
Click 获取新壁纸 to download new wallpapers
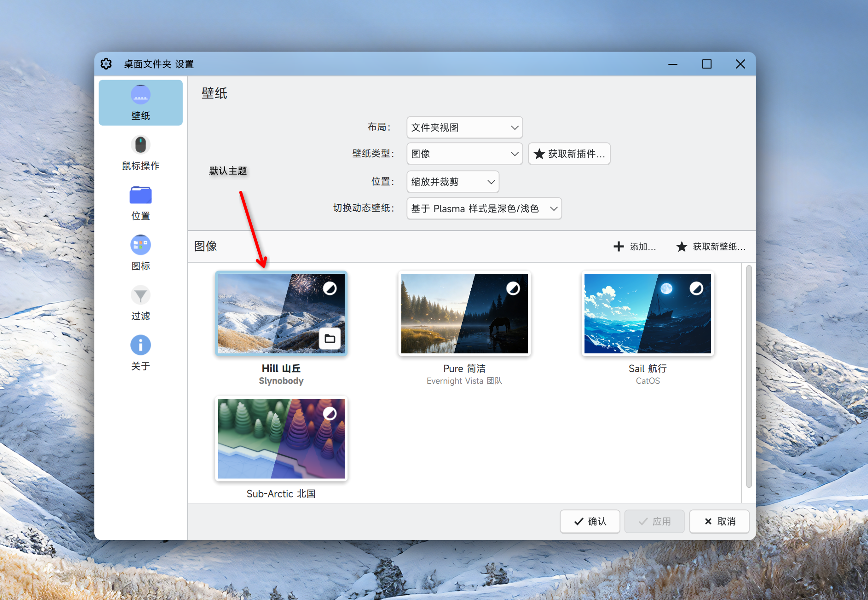710,247
